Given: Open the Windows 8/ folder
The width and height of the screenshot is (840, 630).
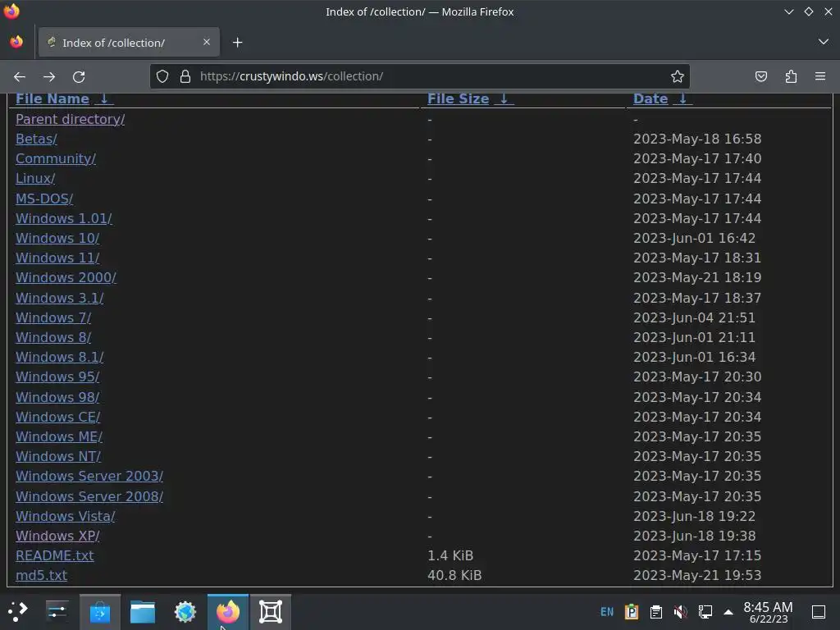Looking at the screenshot, I should point(53,337).
